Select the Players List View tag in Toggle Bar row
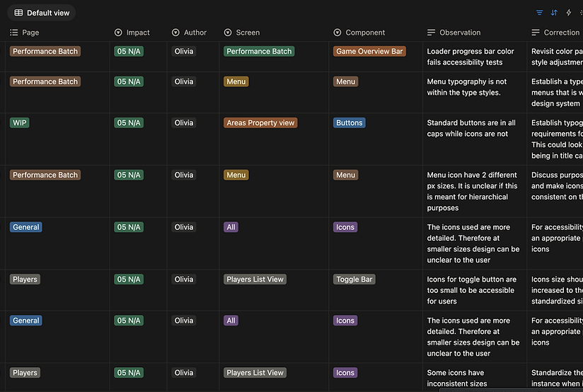 [255, 279]
